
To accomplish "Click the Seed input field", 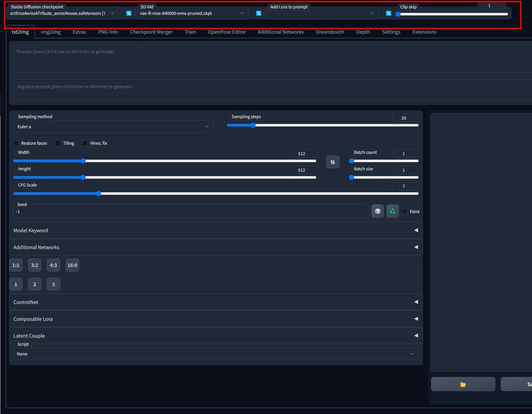I will tap(191, 211).
